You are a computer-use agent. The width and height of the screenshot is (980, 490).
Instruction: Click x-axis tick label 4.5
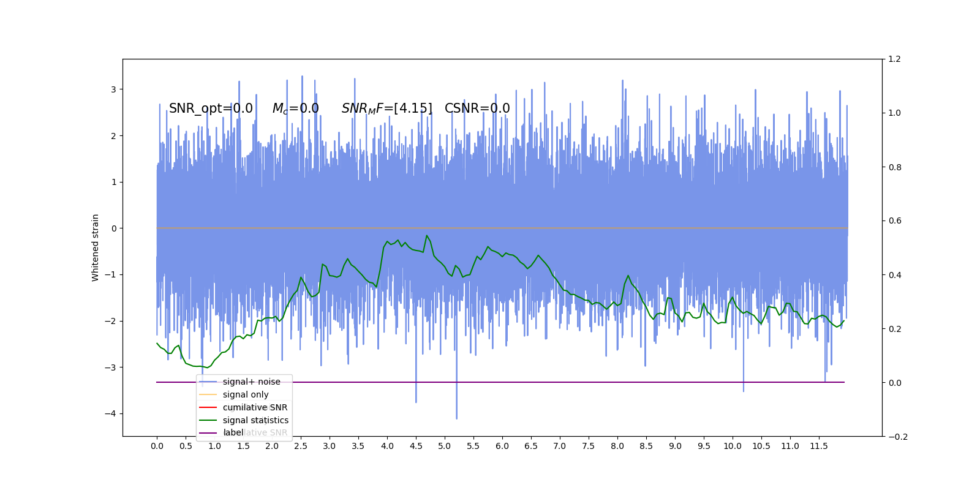coord(416,446)
